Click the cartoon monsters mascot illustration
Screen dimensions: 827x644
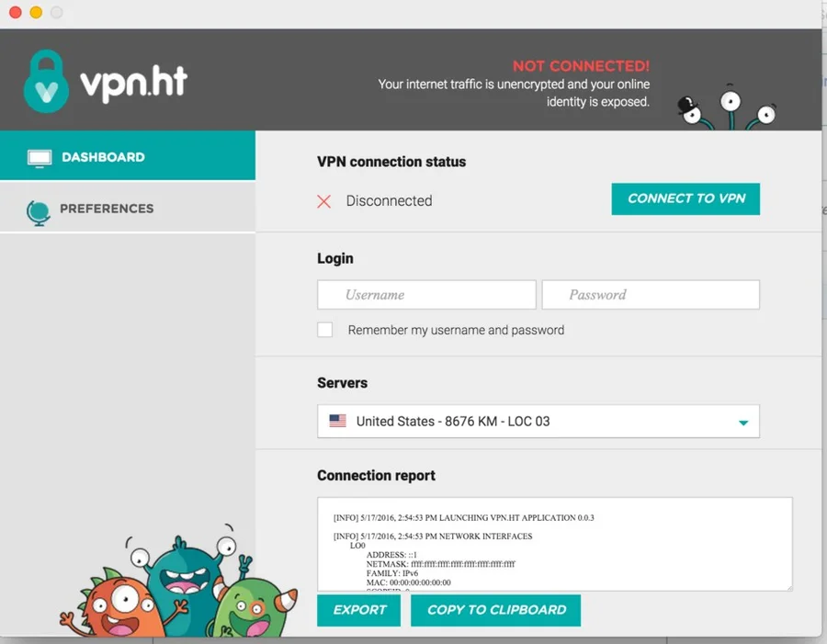click(178, 582)
